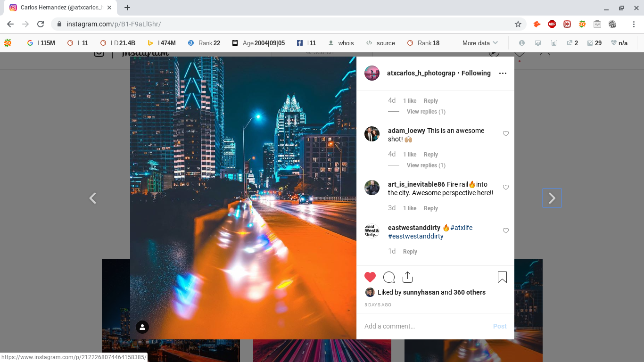Go to the next post arrow
The image size is (644, 362).
(x=552, y=198)
